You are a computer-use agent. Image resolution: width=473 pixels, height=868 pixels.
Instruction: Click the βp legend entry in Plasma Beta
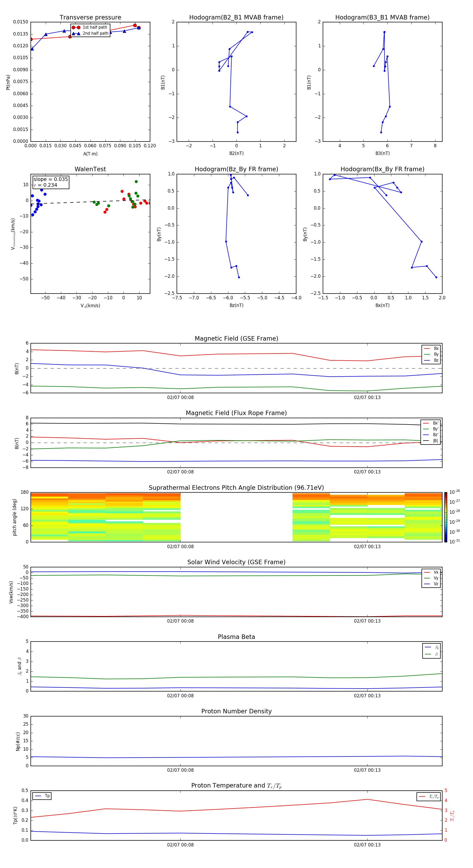(431, 647)
